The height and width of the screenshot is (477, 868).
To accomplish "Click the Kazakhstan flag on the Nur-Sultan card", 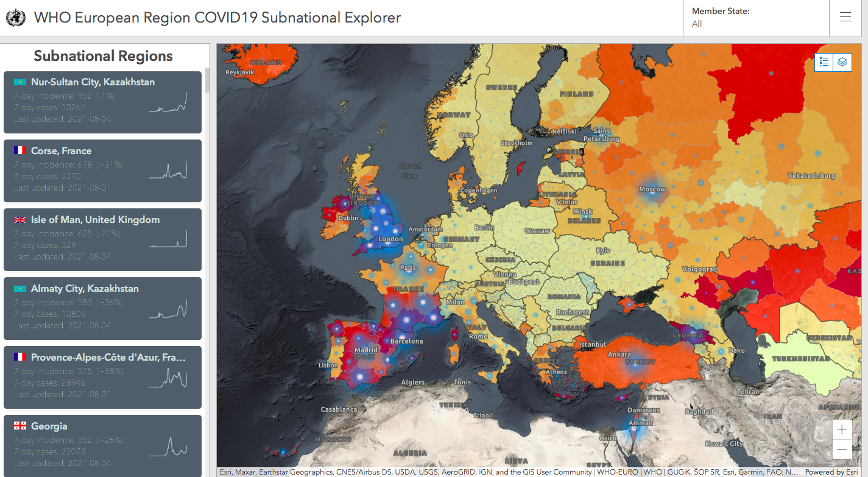I will point(20,82).
